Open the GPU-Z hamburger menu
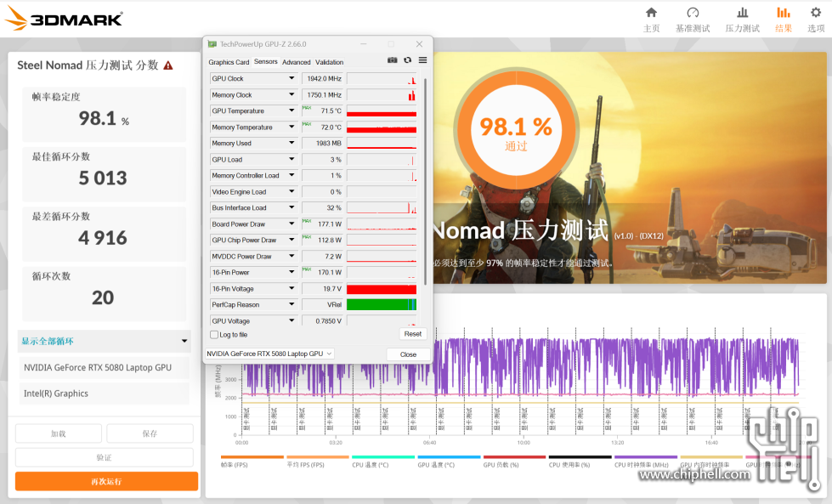832x504 pixels. (423, 60)
